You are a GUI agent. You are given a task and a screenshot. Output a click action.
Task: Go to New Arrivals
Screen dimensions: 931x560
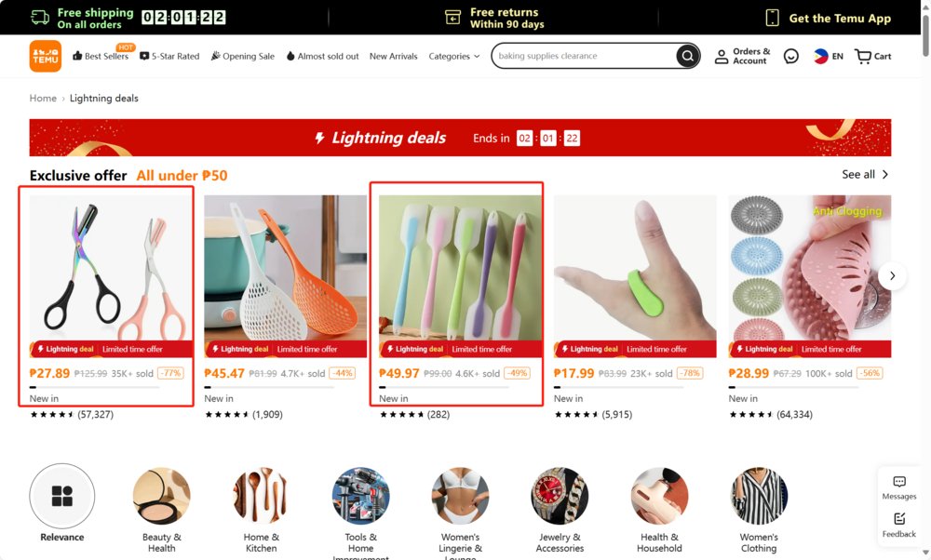(x=393, y=57)
